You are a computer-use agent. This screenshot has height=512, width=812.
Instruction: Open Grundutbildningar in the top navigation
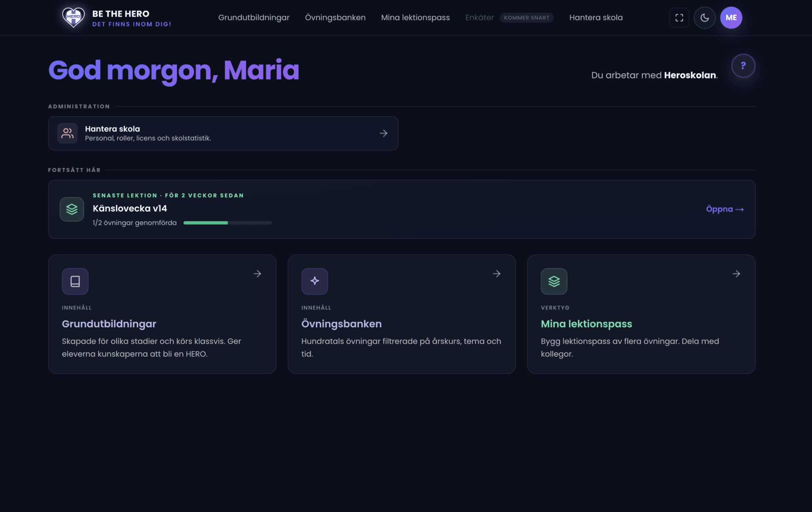(x=254, y=18)
